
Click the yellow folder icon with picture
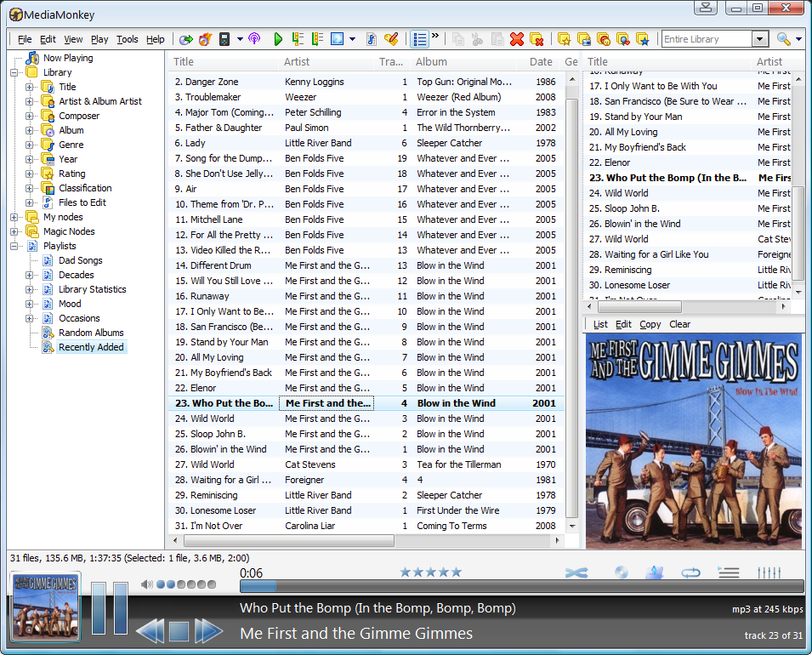pos(583,39)
